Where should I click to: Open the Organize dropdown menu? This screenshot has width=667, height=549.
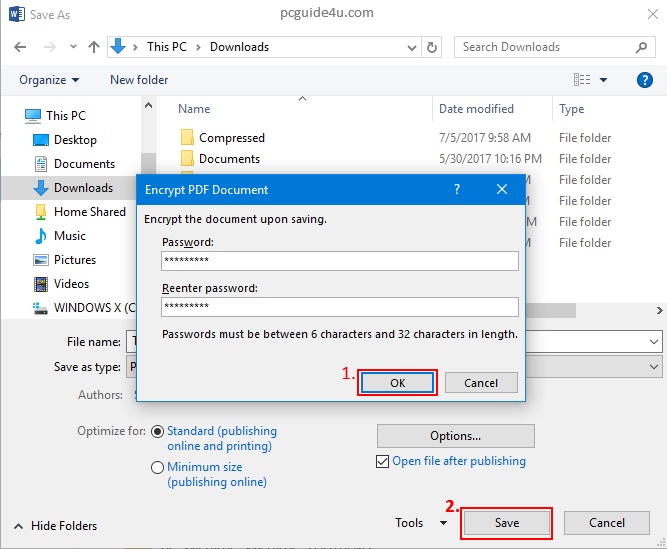click(49, 80)
